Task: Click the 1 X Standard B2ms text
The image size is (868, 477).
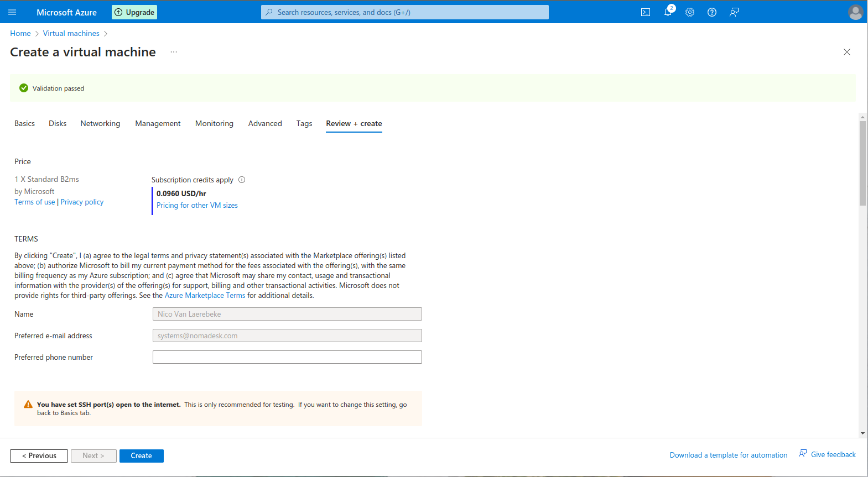Action: (x=46, y=179)
